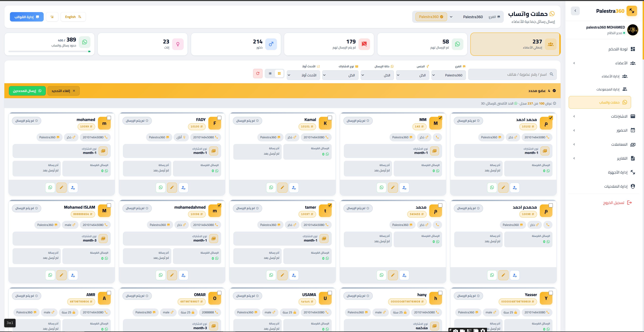Screen dimensions: 644x332
Task: Switch to list view layout
Action: (270, 74)
